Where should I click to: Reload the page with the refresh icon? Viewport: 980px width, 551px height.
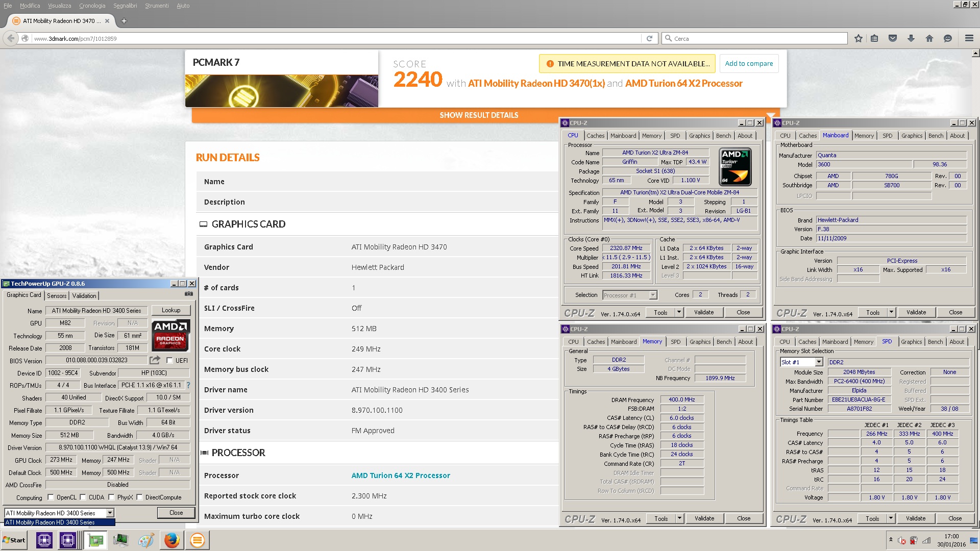[649, 38]
